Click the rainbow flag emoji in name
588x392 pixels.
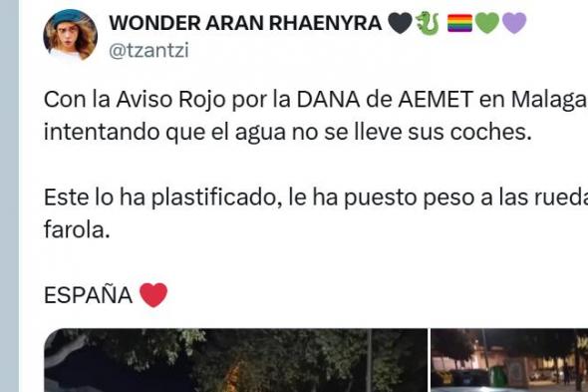[x=459, y=23]
